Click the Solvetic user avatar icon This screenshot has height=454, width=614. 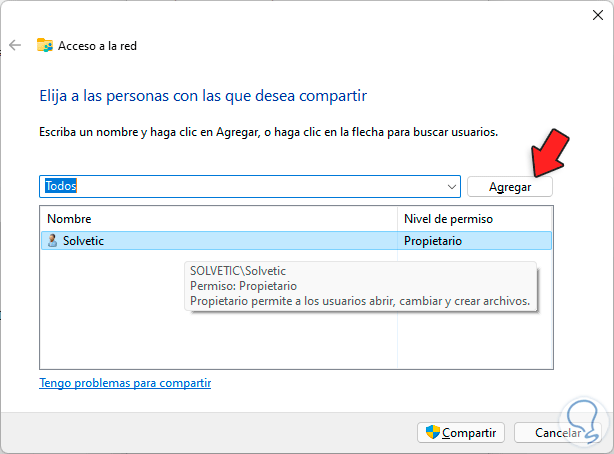(52, 241)
